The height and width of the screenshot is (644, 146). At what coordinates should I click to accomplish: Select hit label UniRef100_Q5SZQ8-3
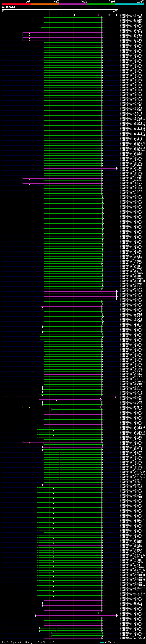point(132,281)
